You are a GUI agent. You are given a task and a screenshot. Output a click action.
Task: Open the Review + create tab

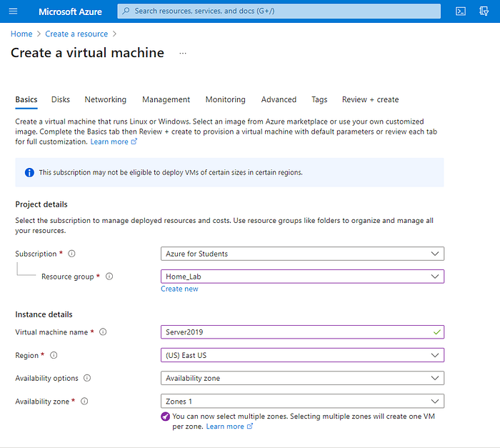pyautogui.click(x=370, y=100)
